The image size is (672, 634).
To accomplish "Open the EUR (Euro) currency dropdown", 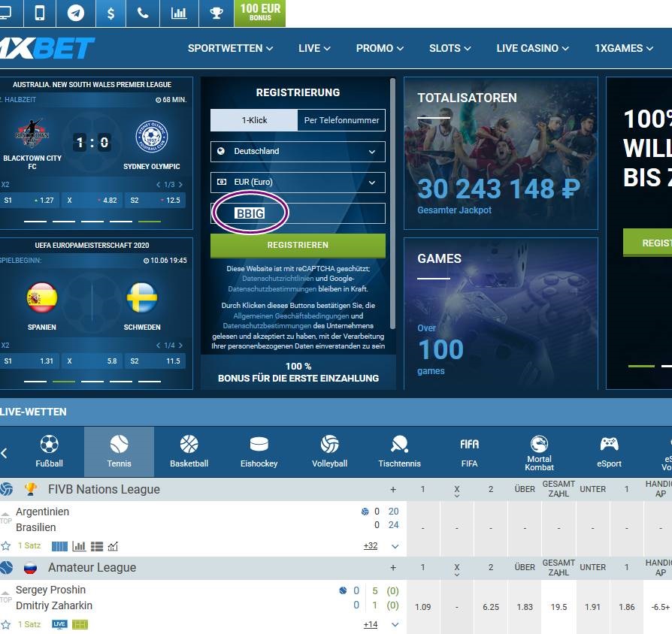I will 298,183.
